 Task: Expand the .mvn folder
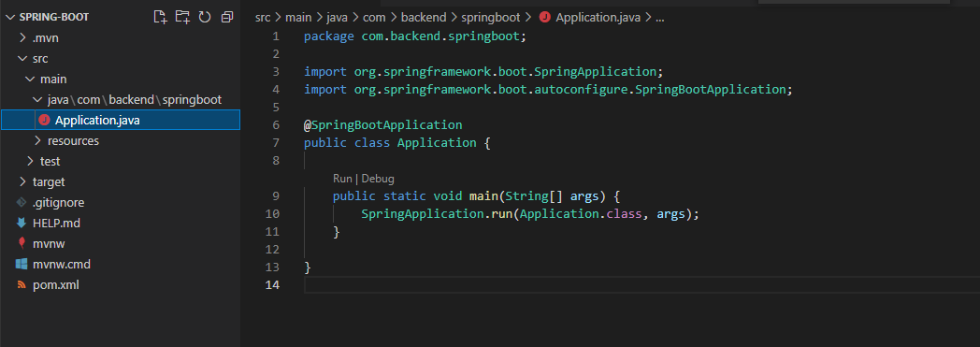[23, 38]
